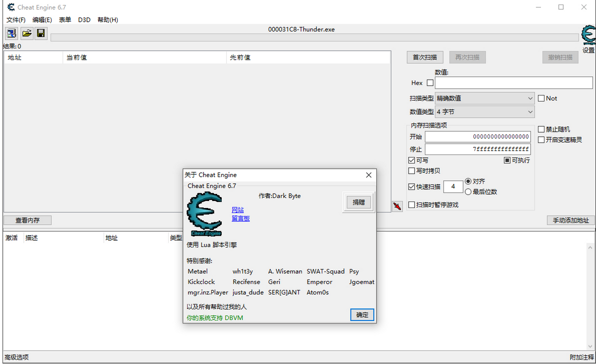The width and height of the screenshot is (596, 364).
Task: Click the 当前值 column header
Action: click(x=144, y=58)
